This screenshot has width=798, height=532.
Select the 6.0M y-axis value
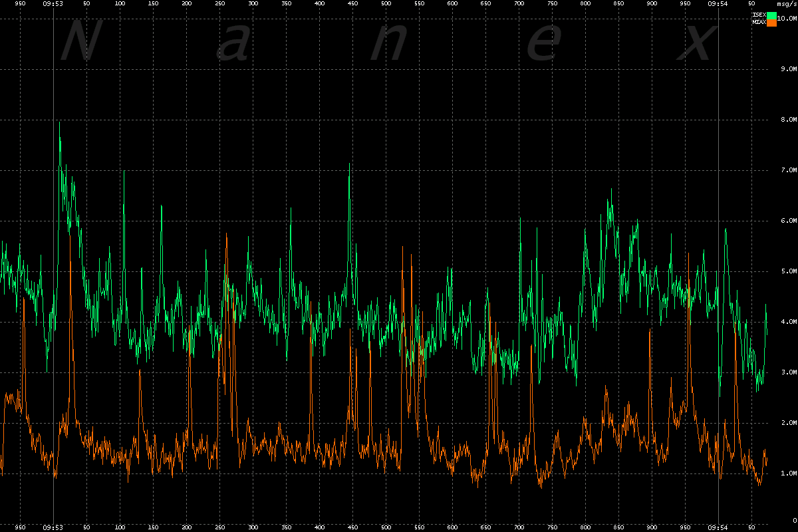pyautogui.click(x=789, y=221)
